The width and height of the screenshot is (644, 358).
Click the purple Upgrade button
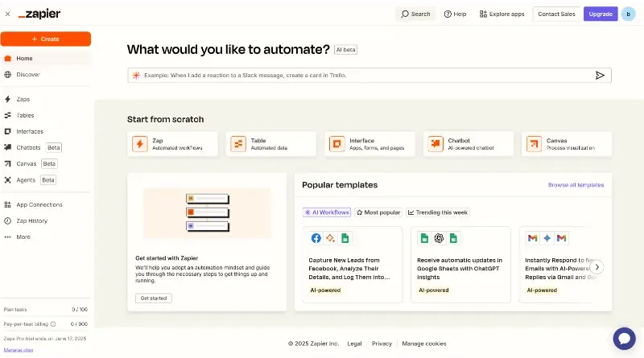click(x=601, y=14)
